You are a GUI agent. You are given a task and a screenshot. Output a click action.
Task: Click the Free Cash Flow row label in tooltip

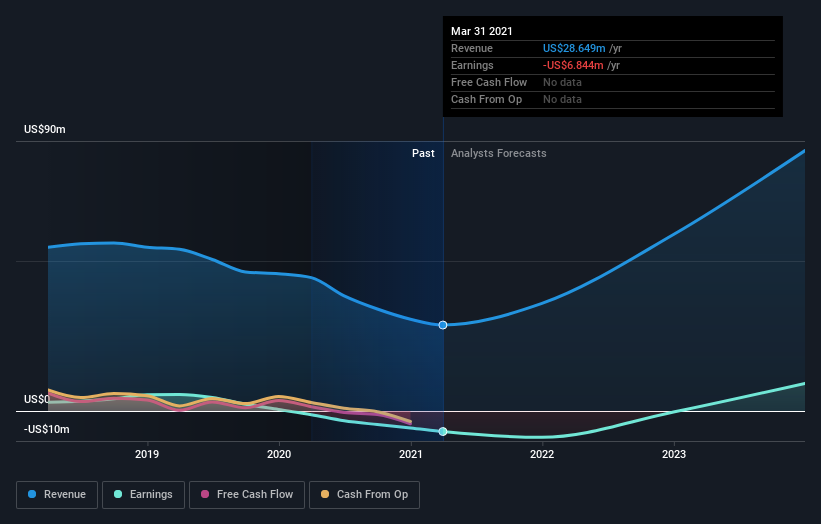tap(489, 82)
